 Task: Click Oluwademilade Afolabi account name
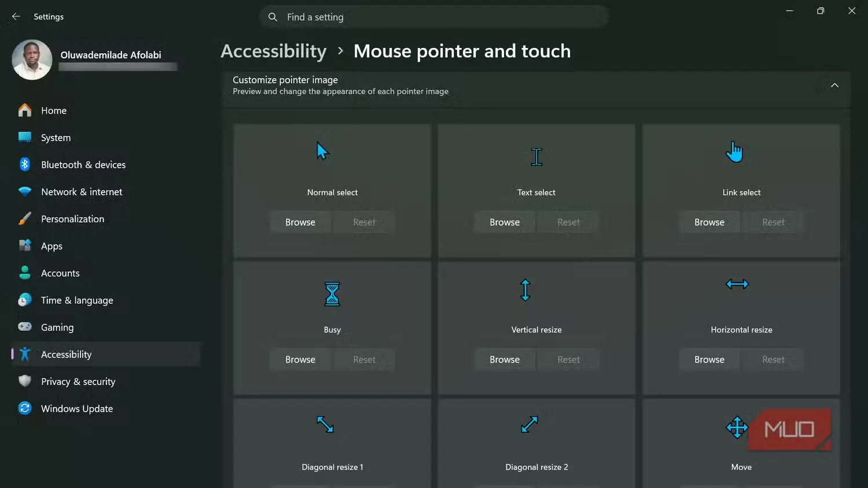[111, 55]
